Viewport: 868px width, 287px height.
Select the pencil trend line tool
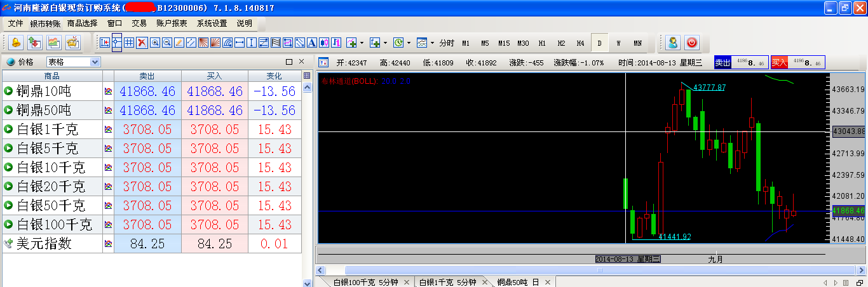coord(179,43)
